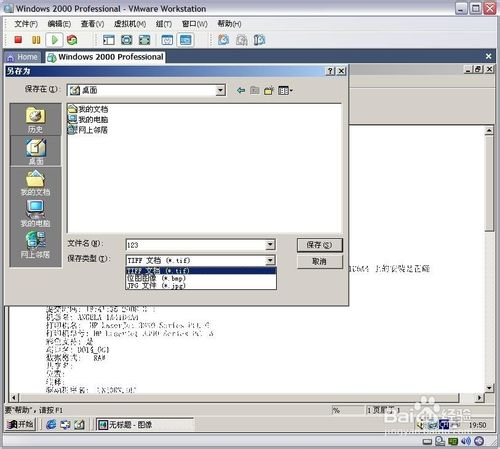The height and width of the screenshot is (449, 500).
Task: Click the Manage Snapshots icon
Action: tap(259, 40)
